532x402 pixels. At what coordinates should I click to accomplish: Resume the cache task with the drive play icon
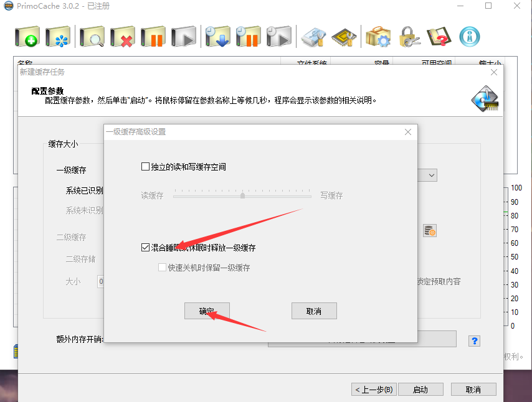pos(184,37)
